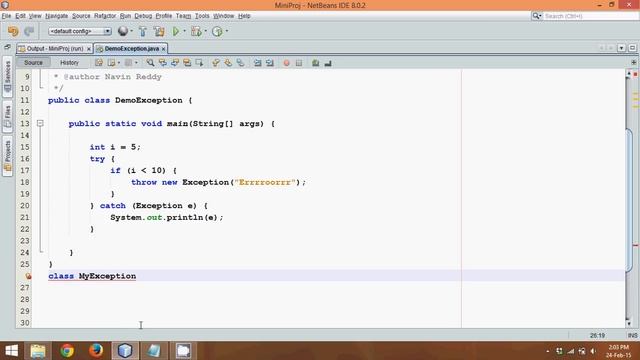640x360 pixels.
Task: Switch to History view
Action: 69,62
